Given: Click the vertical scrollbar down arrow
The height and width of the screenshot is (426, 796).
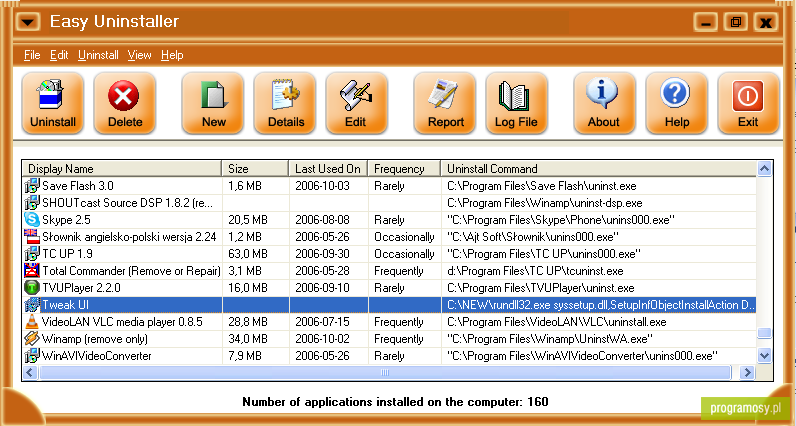Looking at the screenshot, I should [x=765, y=355].
